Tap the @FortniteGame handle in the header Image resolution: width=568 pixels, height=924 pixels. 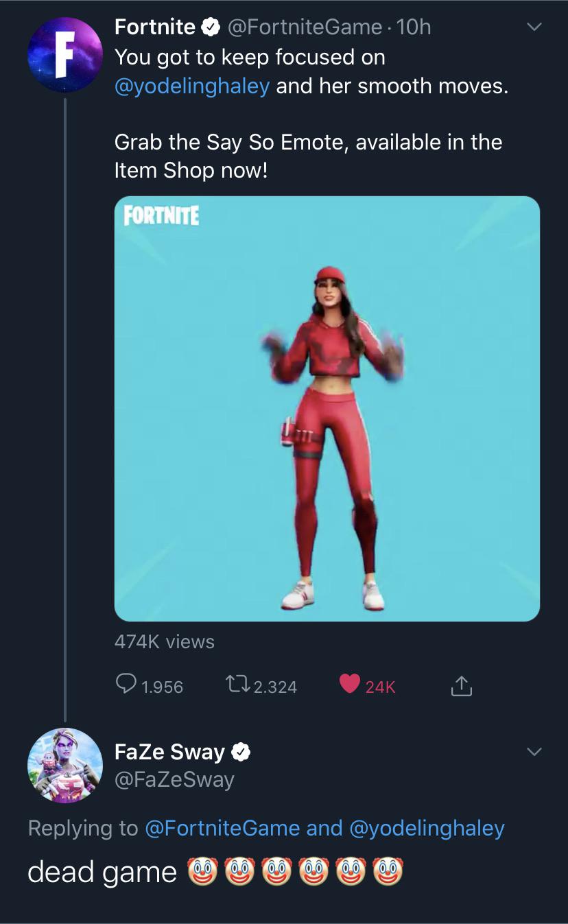pyautogui.click(x=304, y=27)
